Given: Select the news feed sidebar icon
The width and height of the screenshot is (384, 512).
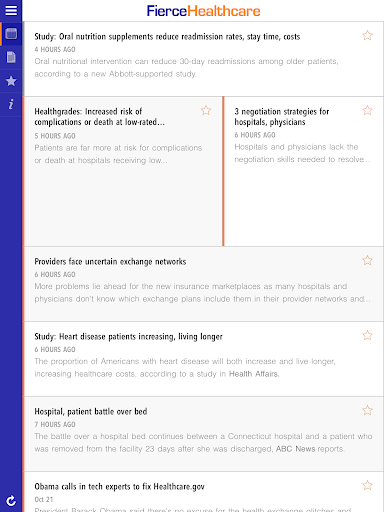Looking at the screenshot, I should [11, 34].
